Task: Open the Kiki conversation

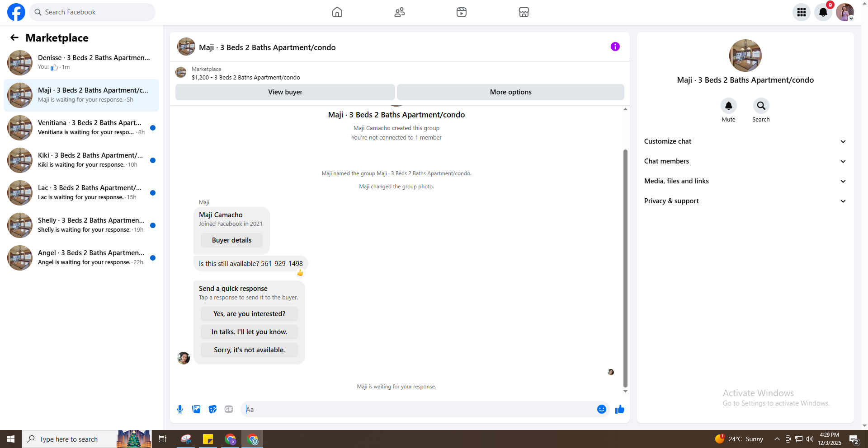Action: pos(81,160)
